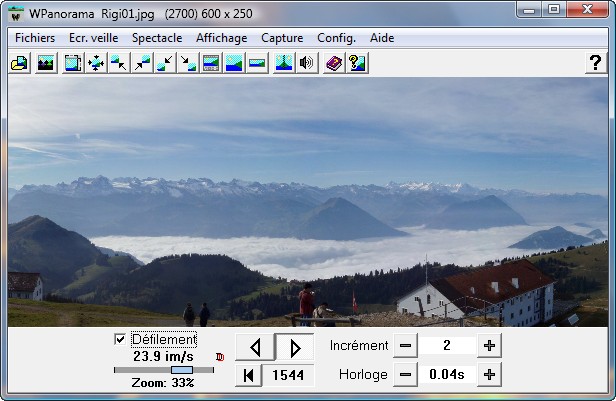
Task: Open a panorama file with folder icon
Action: pyautogui.click(x=19, y=63)
